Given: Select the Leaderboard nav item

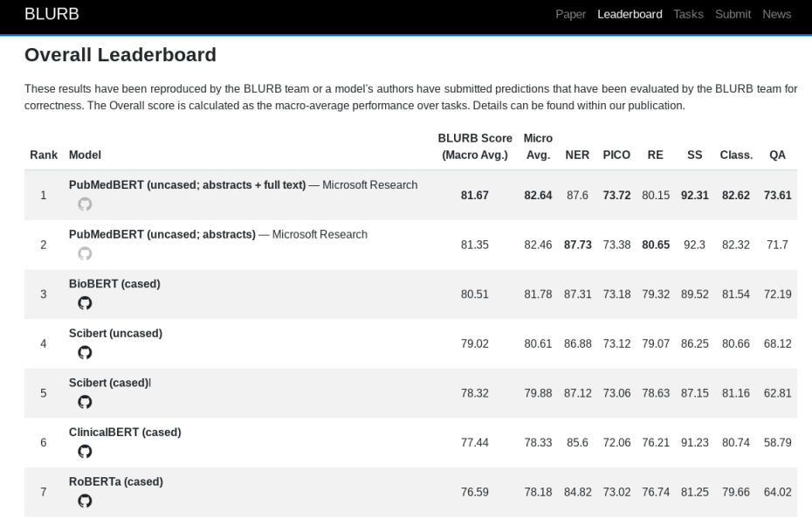Looking at the screenshot, I should tap(630, 14).
